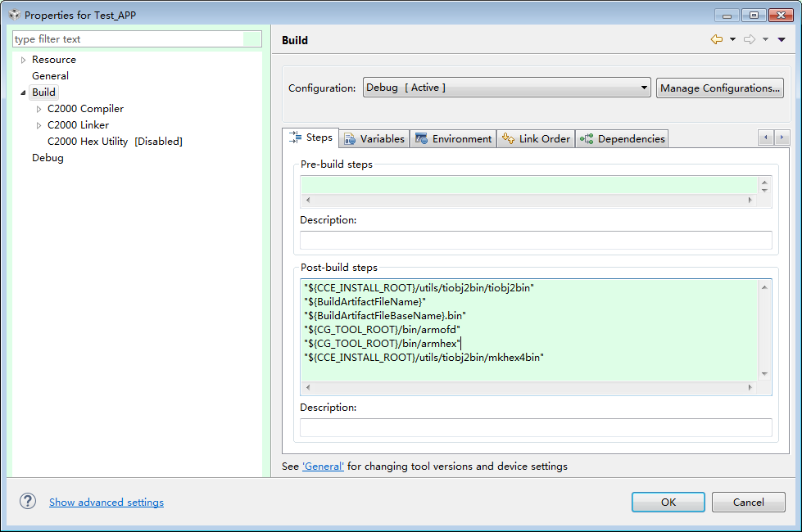Switch to the Environment tab
This screenshot has height=532, width=802.
click(453, 139)
